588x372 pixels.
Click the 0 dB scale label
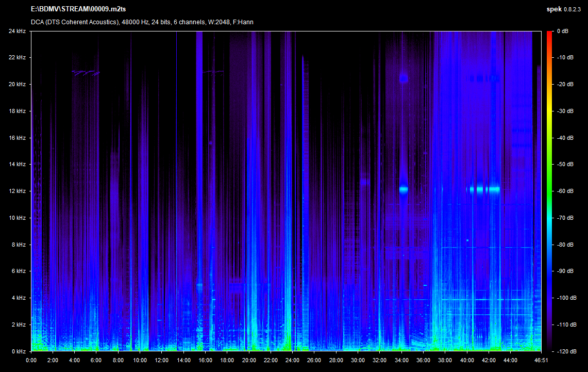563,31
